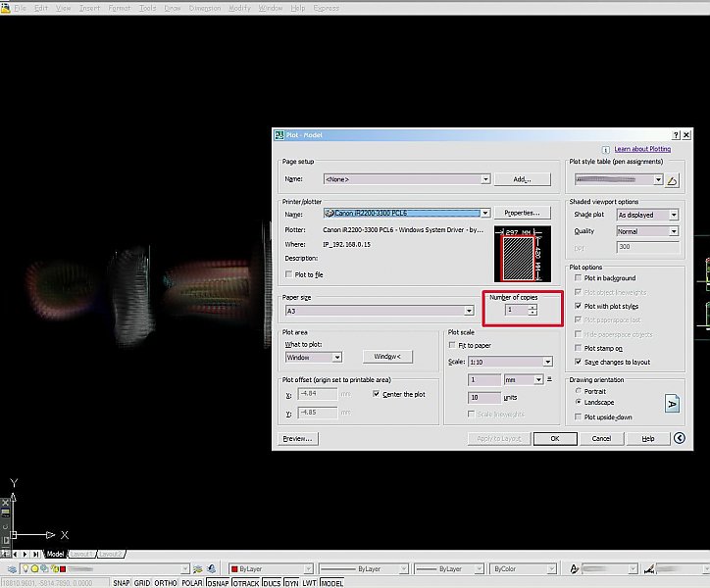Enable Plot to file checkbox

coord(289,274)
